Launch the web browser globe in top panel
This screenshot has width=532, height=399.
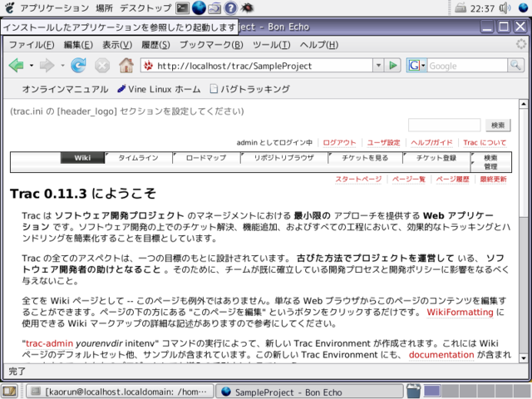[199, 7]
